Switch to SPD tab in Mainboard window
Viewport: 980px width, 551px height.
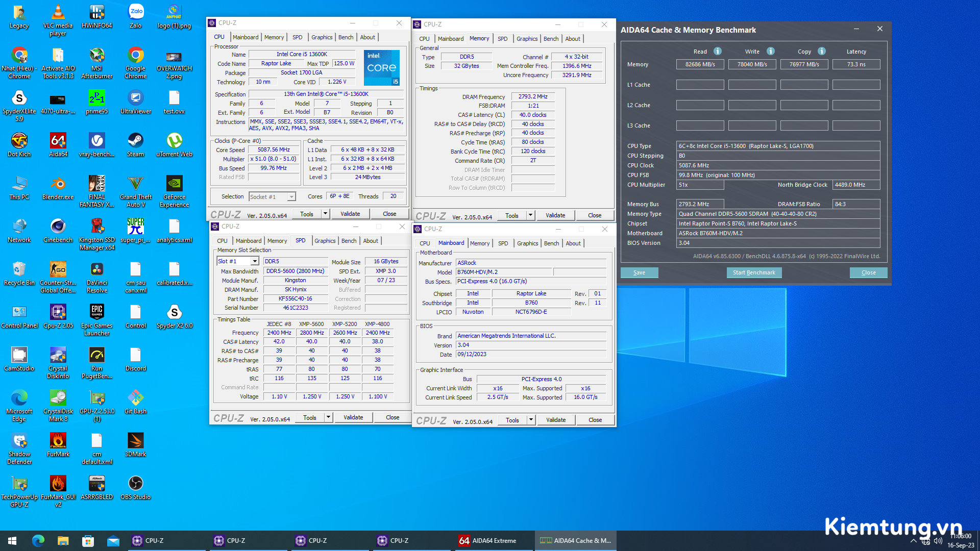pos(503,243)
